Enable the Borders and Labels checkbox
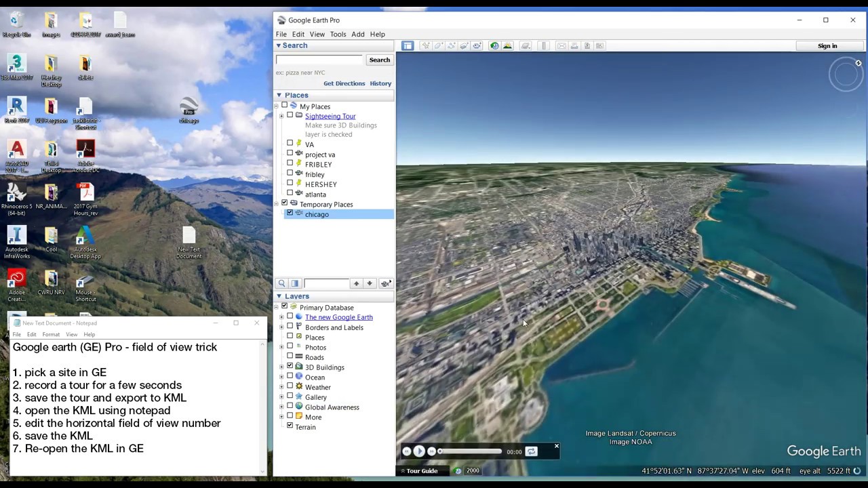 click(x=290, y=326)
